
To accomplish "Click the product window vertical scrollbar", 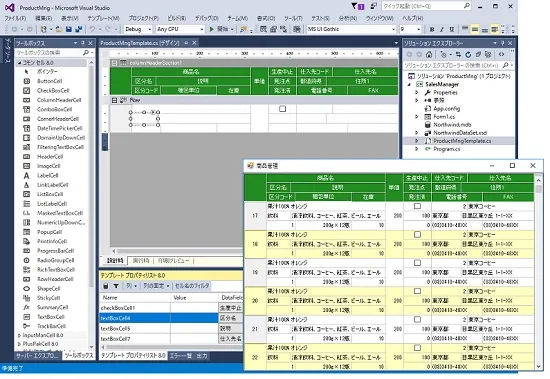I will coord(539,273).
